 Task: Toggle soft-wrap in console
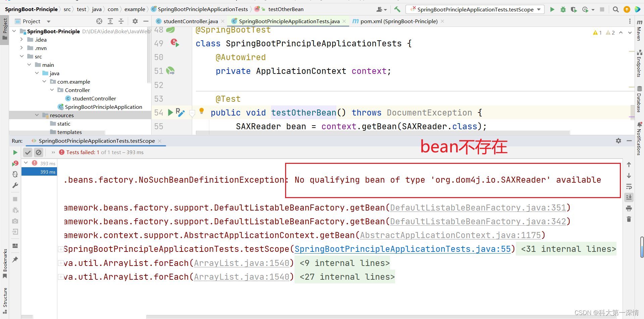click(x=629, y=187)
